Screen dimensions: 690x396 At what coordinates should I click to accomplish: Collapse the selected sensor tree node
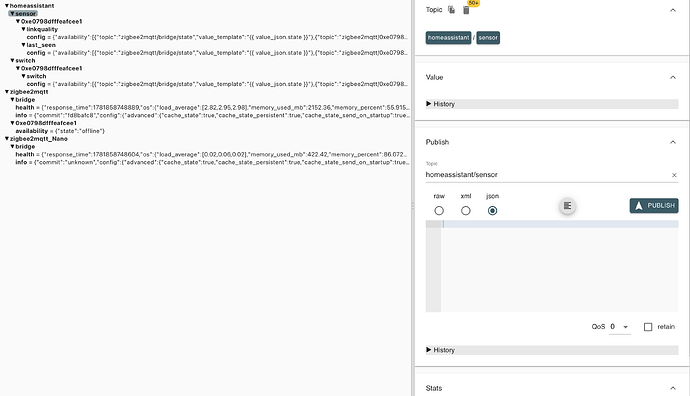point(12,14)
